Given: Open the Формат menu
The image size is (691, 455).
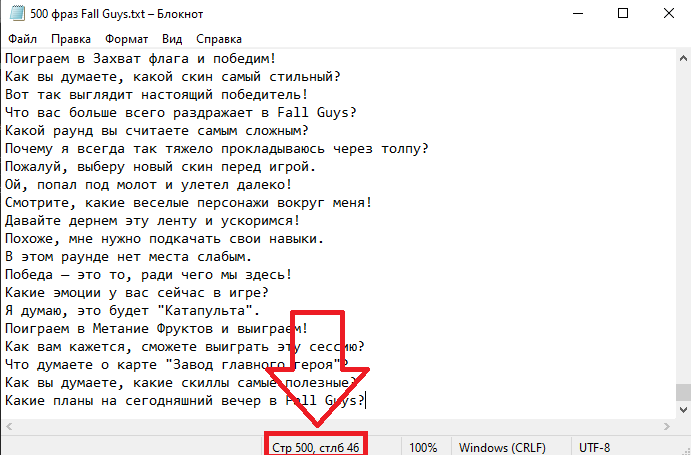Looking at the screenshot, I should point(126,39).
